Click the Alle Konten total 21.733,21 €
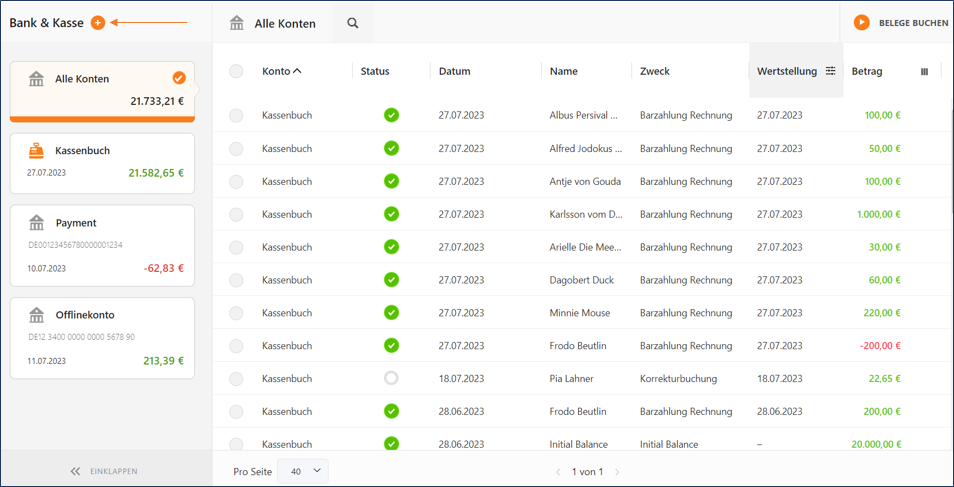The width and height of the screenshot is (954, 487). [157, 101]
